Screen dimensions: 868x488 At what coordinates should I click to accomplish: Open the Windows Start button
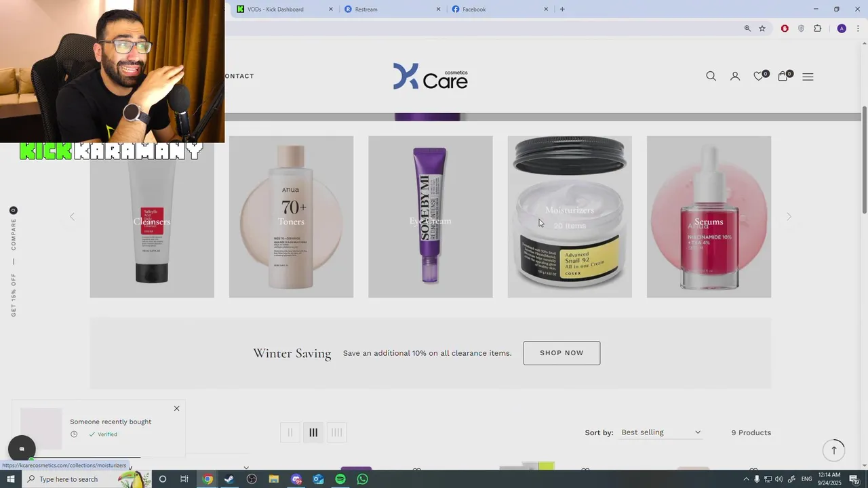click(11, 479)
